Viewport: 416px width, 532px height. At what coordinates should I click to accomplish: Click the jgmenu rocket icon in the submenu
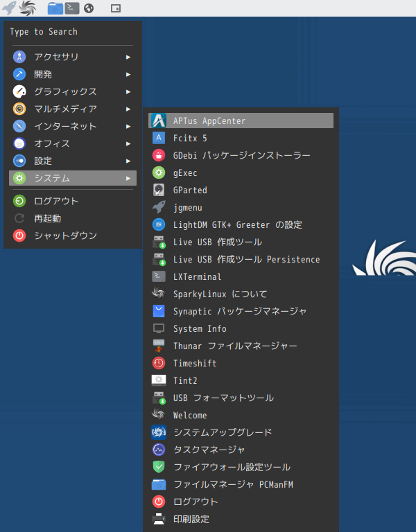(x=159, y=207)
